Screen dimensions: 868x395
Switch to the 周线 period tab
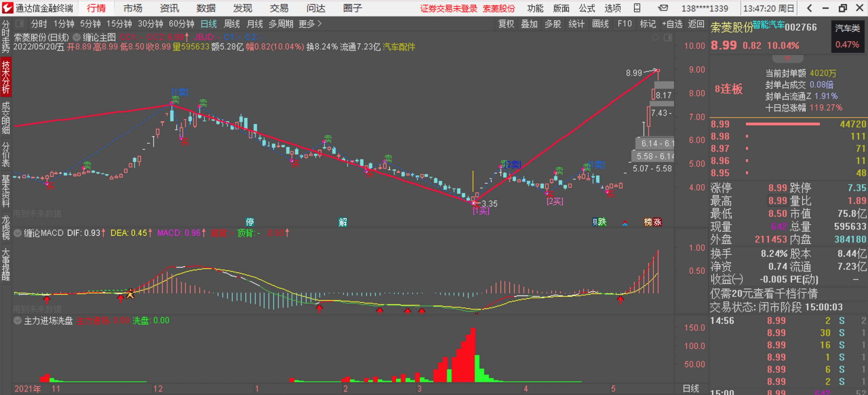click(232, 24)
